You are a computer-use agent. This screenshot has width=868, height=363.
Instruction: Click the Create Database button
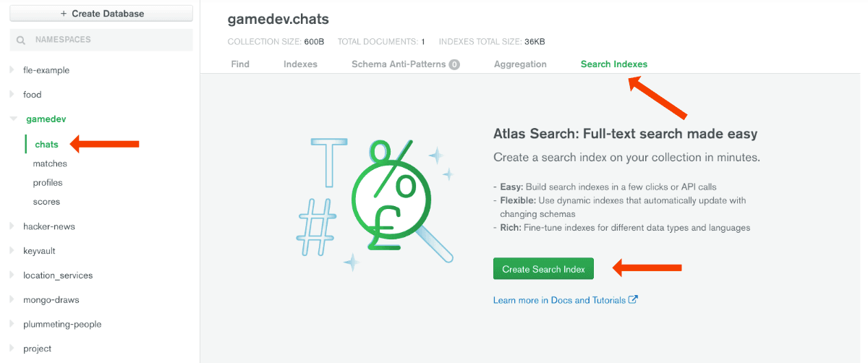click(101, 14)
